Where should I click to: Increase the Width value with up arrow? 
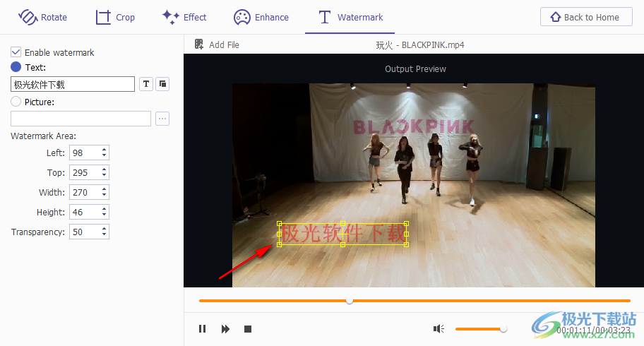pos(105,189)
